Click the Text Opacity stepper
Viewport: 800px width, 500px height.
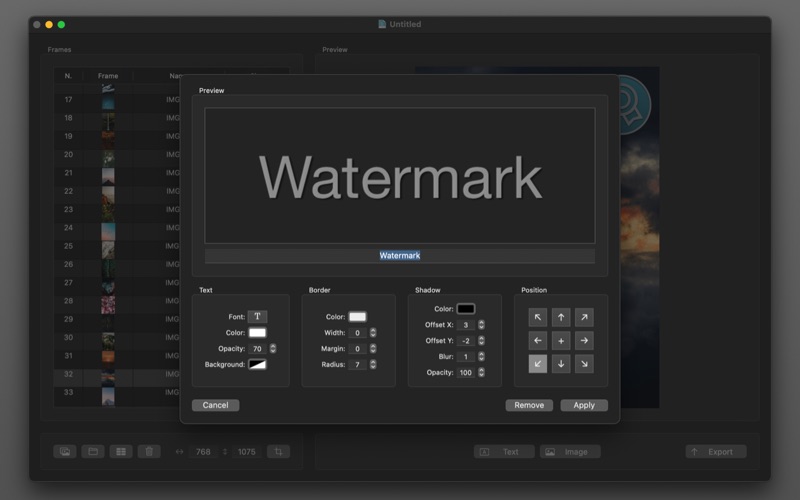[x=273, y=348]
